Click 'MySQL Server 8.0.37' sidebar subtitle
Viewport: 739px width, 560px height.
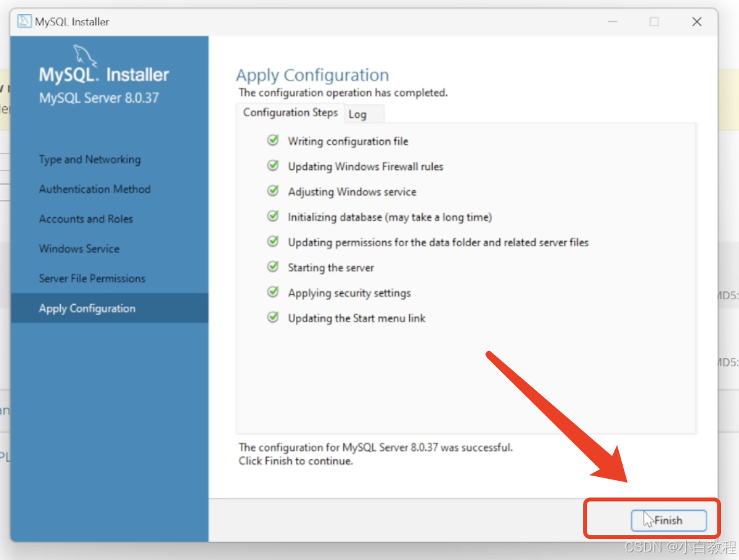(x=99, y=98)
